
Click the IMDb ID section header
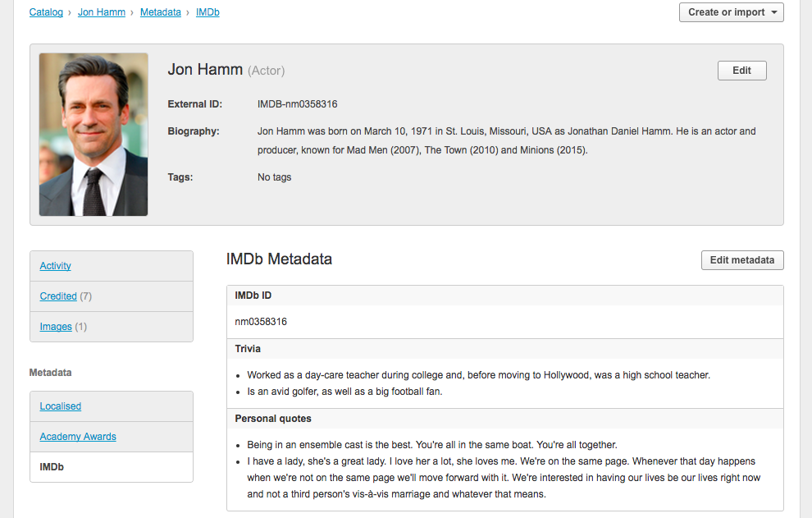point(505,296)
